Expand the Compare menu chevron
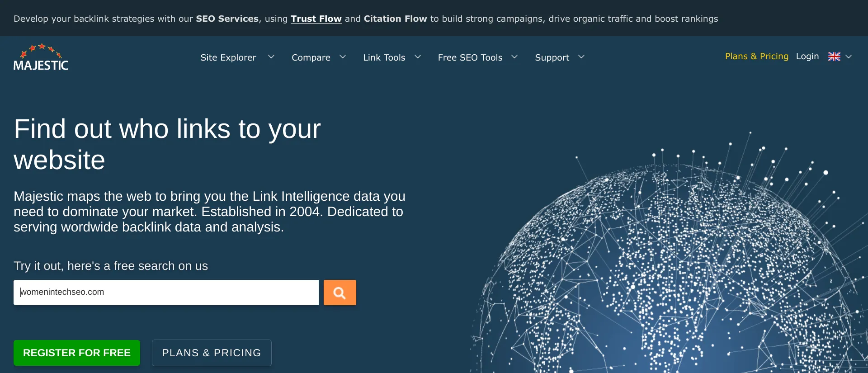 343,57
